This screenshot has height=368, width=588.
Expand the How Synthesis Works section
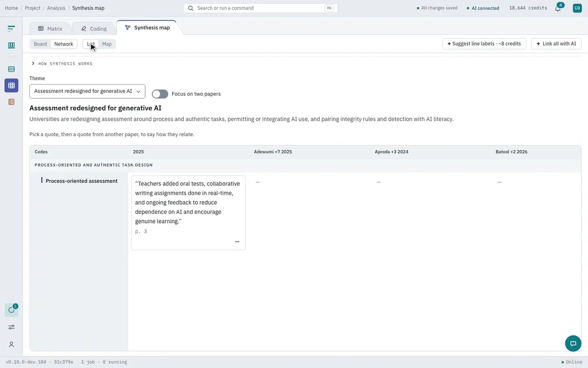tap(62, 63)
